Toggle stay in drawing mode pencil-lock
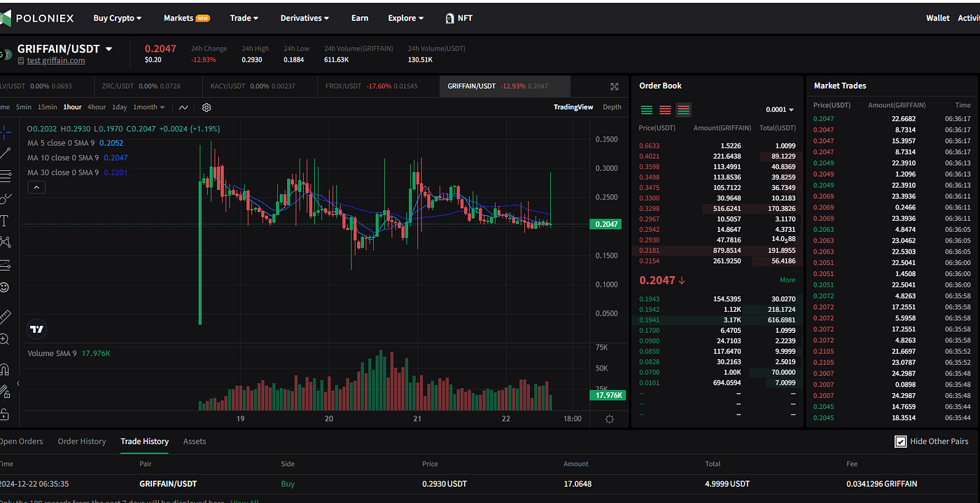The height and width of the screenshot is (503, 980). click(4, 392)
